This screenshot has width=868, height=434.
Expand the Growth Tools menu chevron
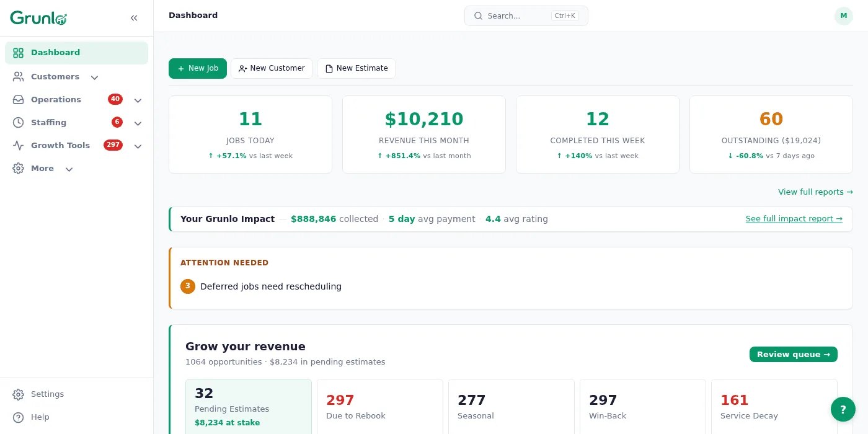tap(138, 146)
